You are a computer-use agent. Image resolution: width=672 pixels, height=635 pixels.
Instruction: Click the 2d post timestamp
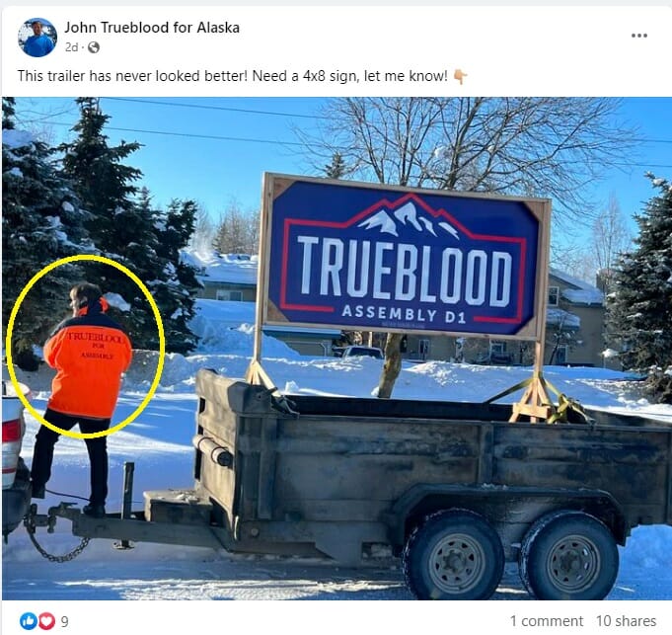[71, 47]
